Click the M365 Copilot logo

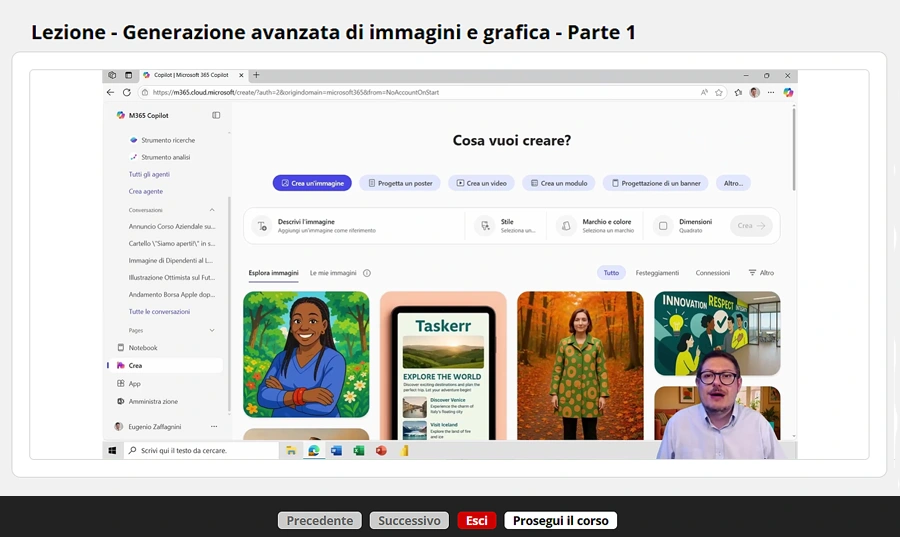pyautogui.click(x=121, y=115)
